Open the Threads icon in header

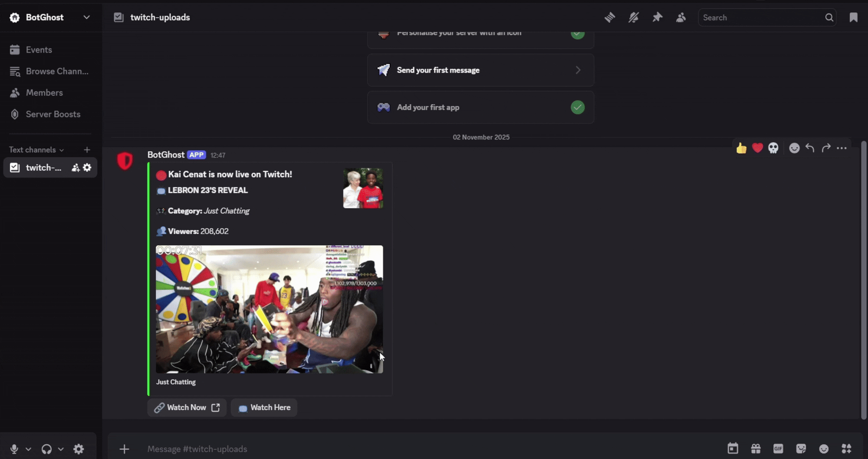[x=610, y=17]
